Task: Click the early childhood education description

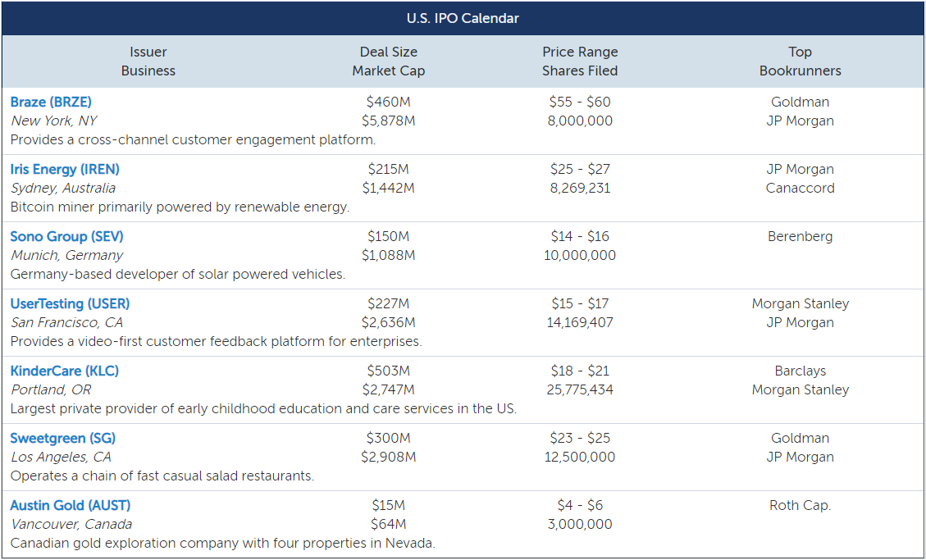Action: (263, 409)
